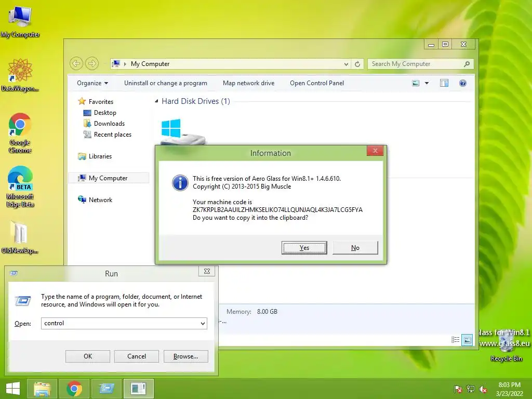Switch to large icons view in status bar
Screen dimensions: 532x399
(467, 340)
